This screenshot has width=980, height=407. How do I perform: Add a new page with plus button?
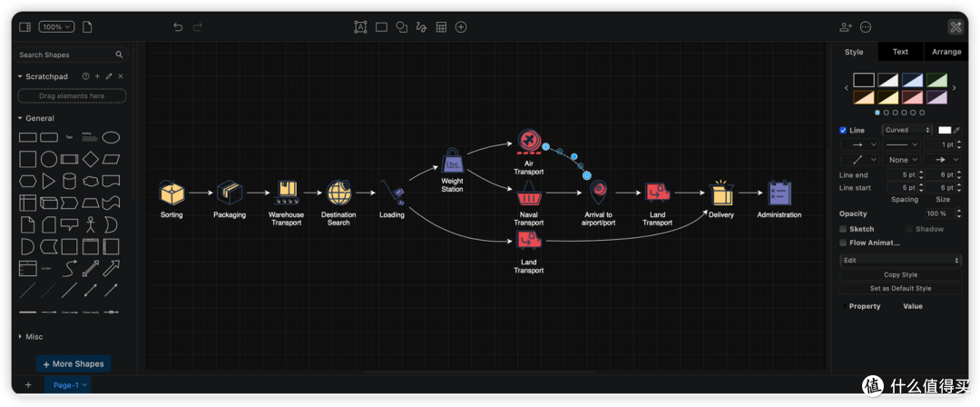pos(28,385)
